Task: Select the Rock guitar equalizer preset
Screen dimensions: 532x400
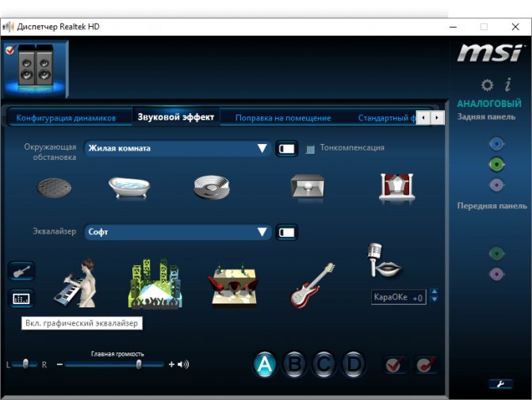Action: [312, 285]
